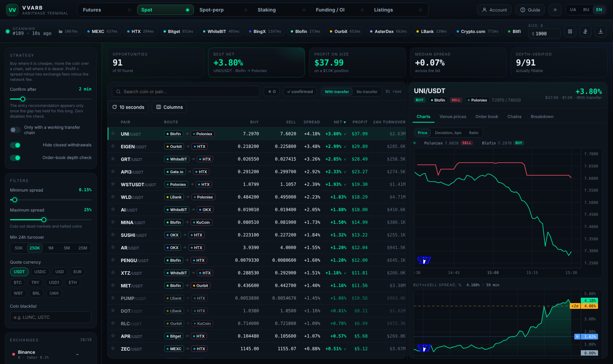Click the Coin blacklist input field
Screen dimensions: 613x364
pyautogui.click(x=51, y=317)
